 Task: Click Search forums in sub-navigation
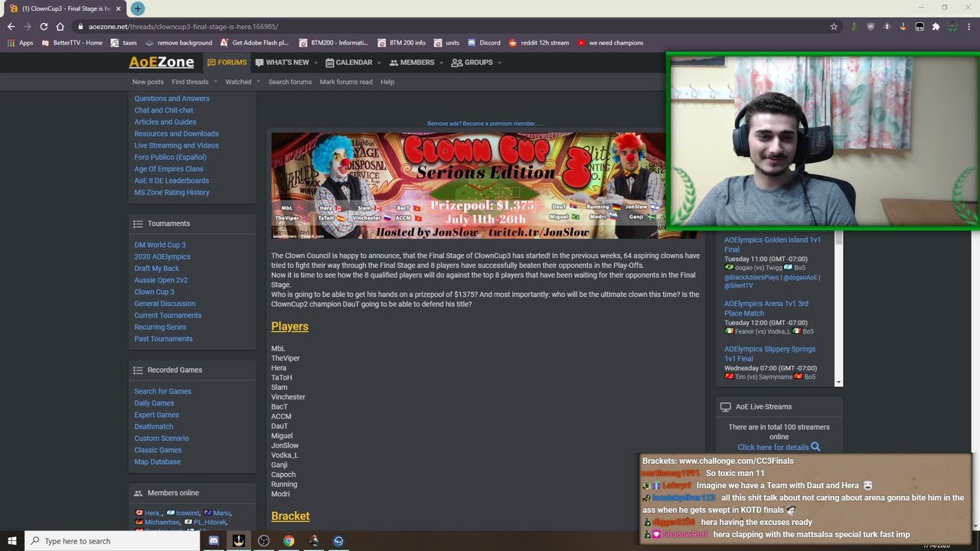(x=289, y=82)
